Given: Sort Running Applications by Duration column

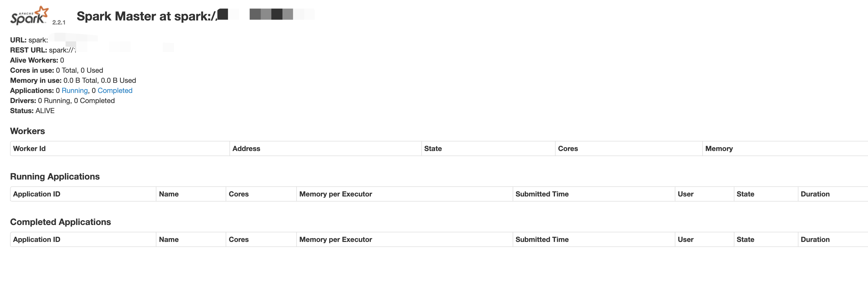Looking at the screenshot, I should click(x=815, y=194).
